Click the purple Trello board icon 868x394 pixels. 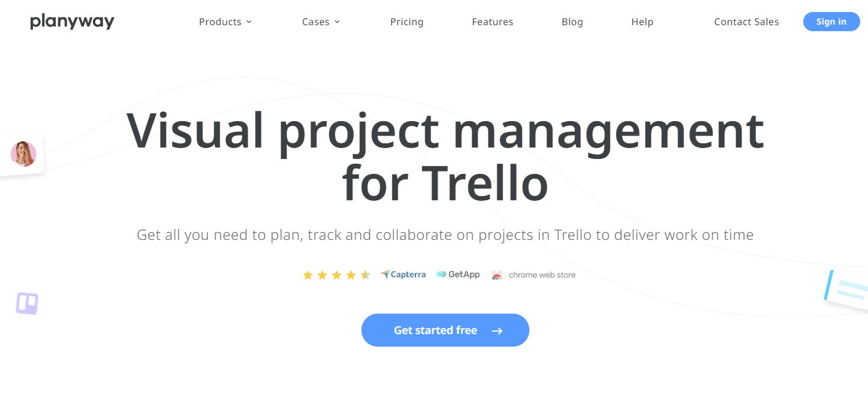[27, 303]
